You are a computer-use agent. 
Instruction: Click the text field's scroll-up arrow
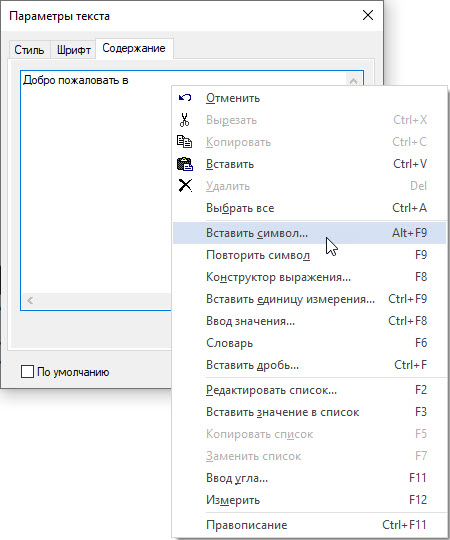tap(353, 81)
